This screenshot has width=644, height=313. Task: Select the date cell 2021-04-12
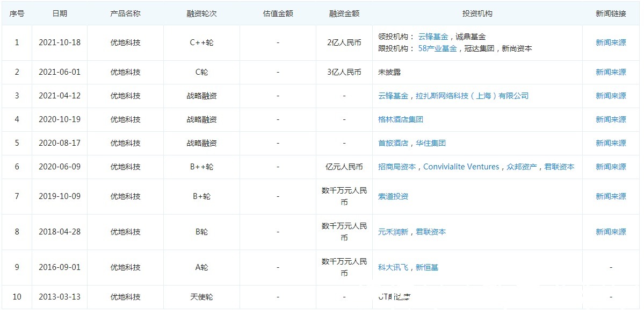tap(60, 96)
